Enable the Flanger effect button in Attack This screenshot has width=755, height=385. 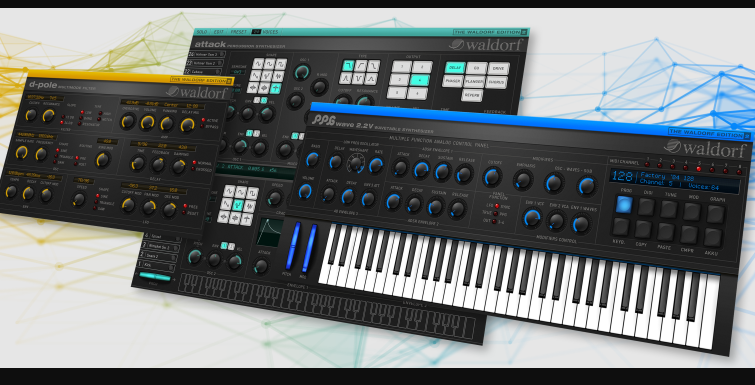tap(475, 82)
